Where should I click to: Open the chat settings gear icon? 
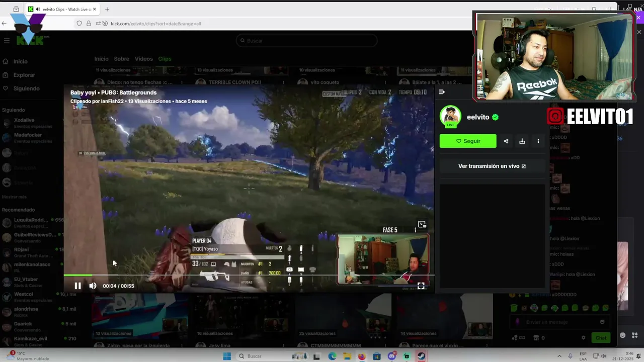pyautogui.click(x=584, y=338)
